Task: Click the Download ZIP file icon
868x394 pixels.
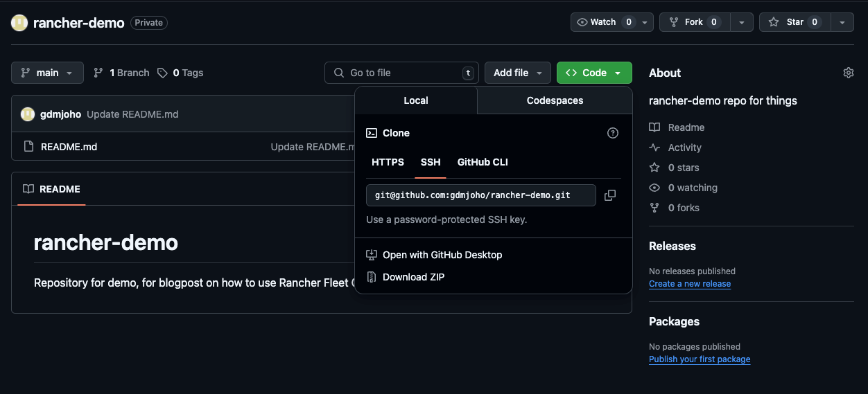Action: (x=372, y=277)
